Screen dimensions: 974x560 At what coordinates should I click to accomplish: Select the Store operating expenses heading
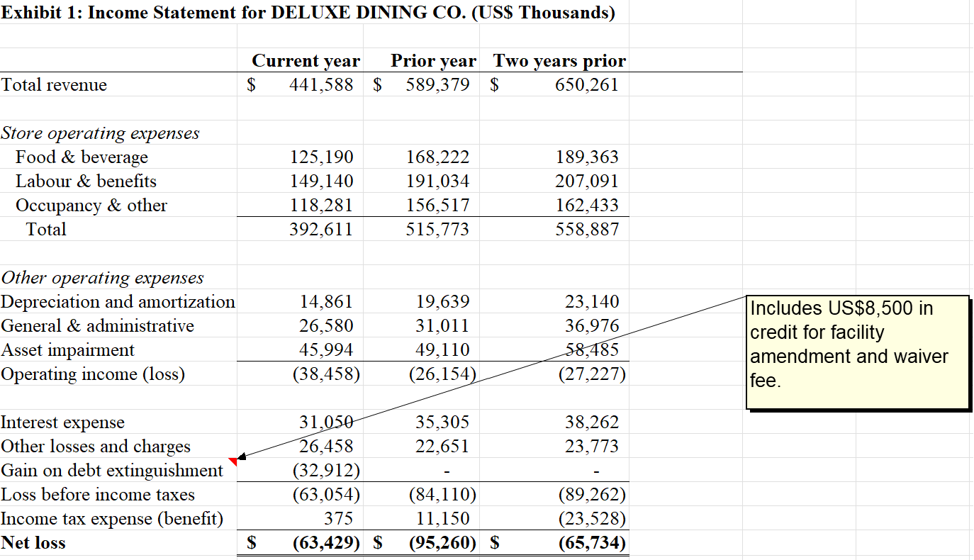click(x=99, y=133)
